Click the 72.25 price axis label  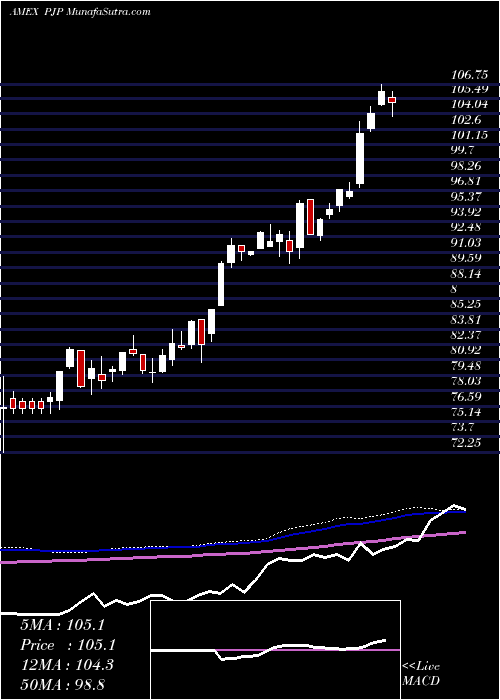click(466, 442)
